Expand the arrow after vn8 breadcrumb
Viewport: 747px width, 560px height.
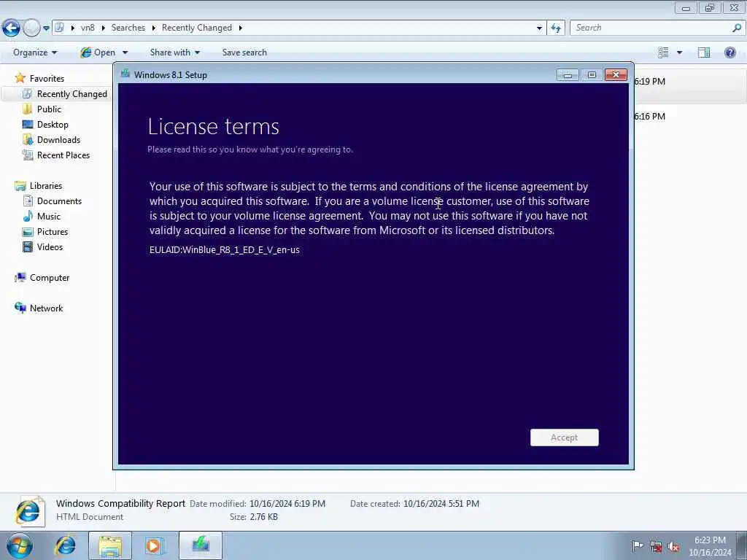tap(104, 28)
